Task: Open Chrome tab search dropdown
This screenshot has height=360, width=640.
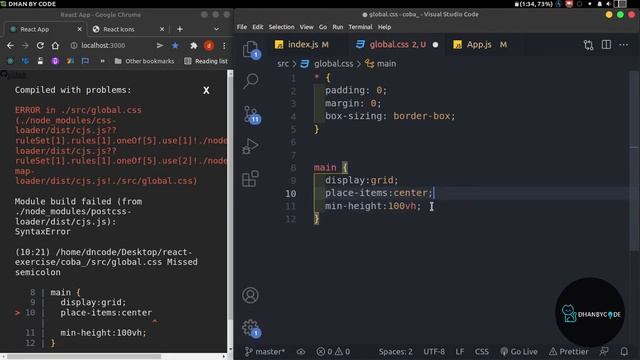Action: click(216, 29)
